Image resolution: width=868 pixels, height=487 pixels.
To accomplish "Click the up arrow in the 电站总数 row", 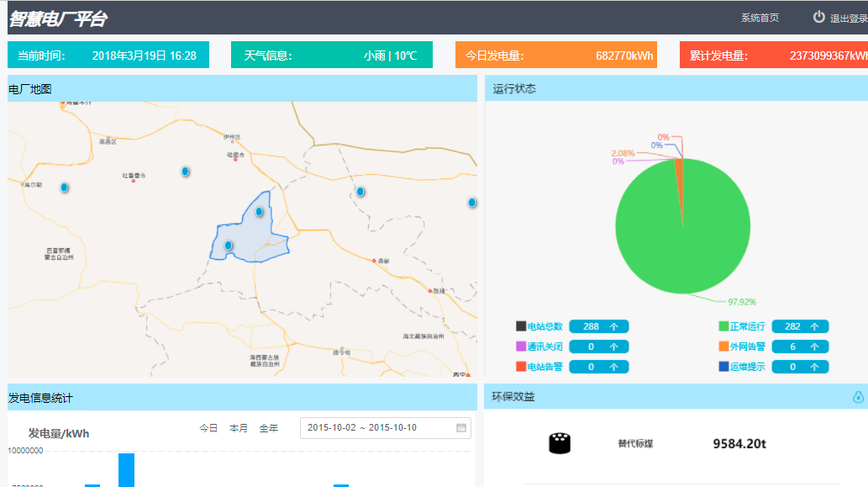I will coord(614,327).
